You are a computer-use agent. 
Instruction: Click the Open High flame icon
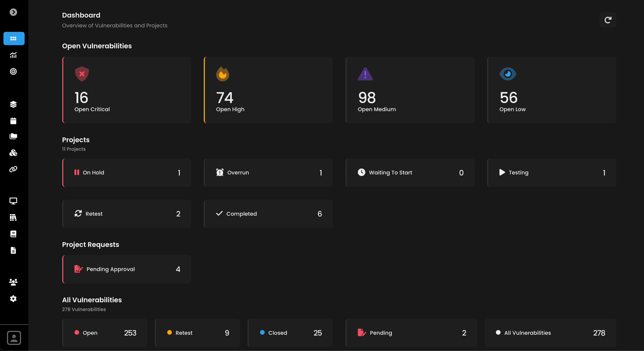point(223,74)
